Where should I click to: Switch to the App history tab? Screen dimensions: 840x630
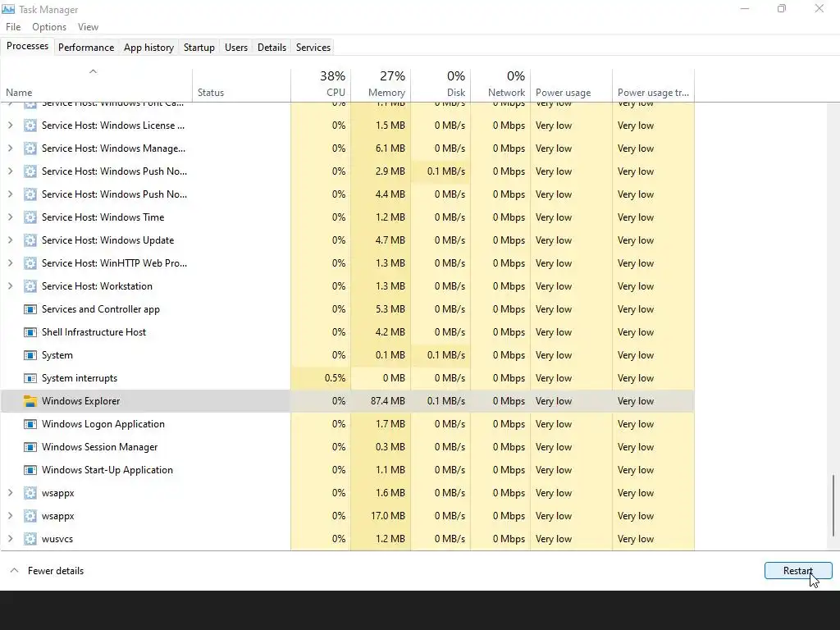149,47
